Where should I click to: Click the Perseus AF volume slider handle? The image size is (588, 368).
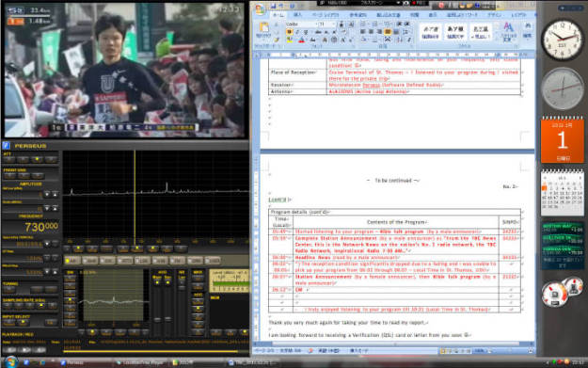pos(157,319)
